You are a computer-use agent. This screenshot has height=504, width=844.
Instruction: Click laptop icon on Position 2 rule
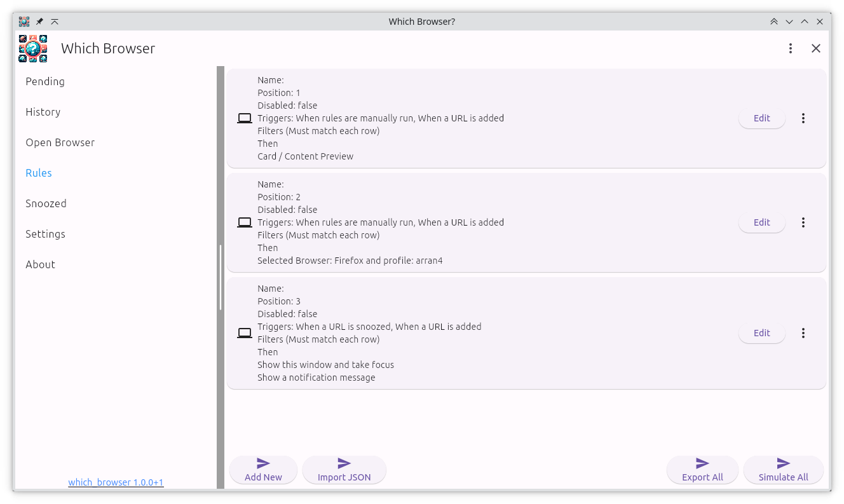pyautogui.click(x=244, y=222)
